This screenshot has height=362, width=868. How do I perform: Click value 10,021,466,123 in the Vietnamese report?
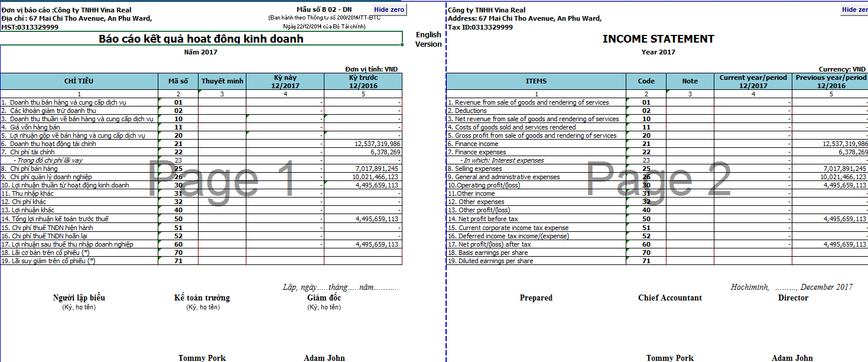click(x=375, y=177)
